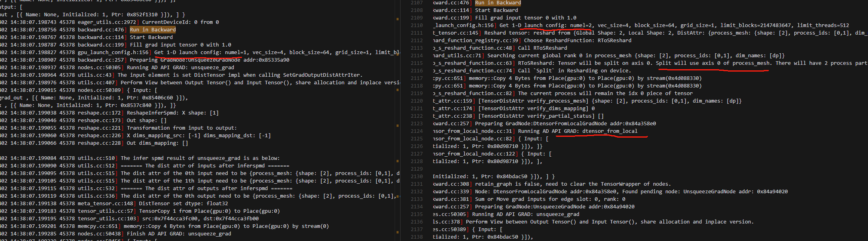
Task: Click line number 2110 in the gutter
Action: click(416, 25)
